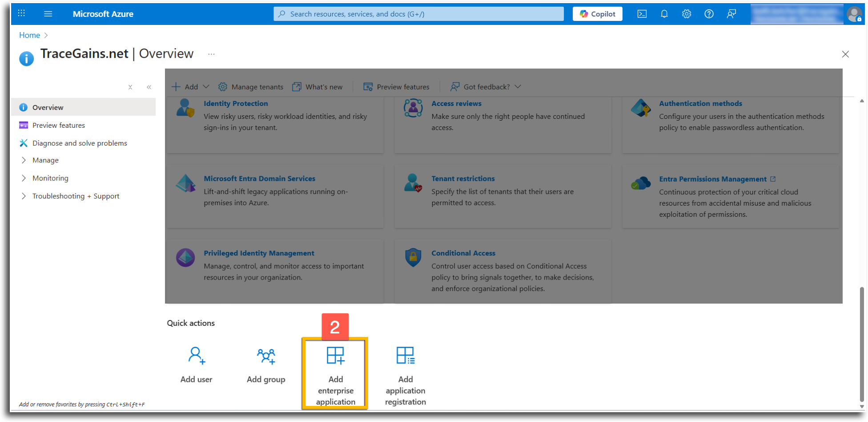The image size is (868, 422).
Task: Close the TraceGains.net Overview blade
Action: coord(845,54)
